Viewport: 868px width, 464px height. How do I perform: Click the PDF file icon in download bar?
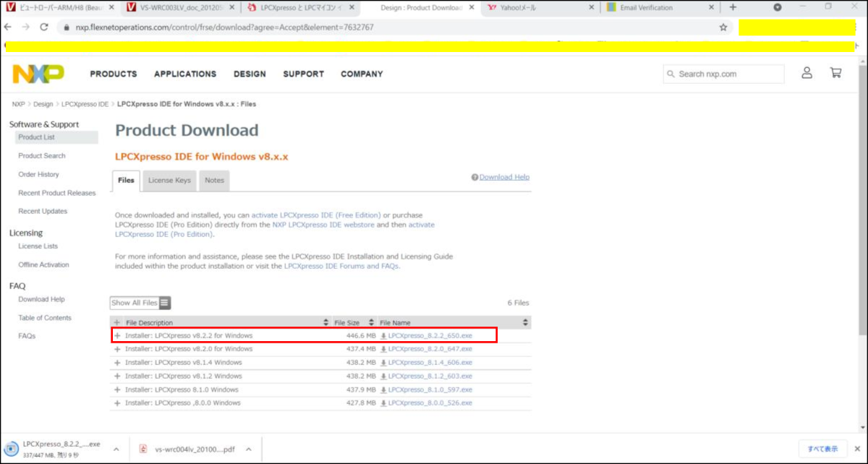pos(143,449)
